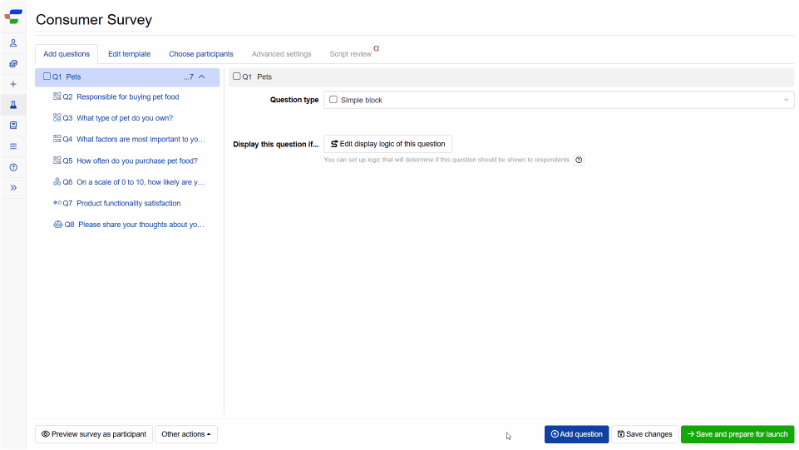The image size is (799, 450).
Task: Click the help icon beside the display logic hint
Action: [579, 160]
